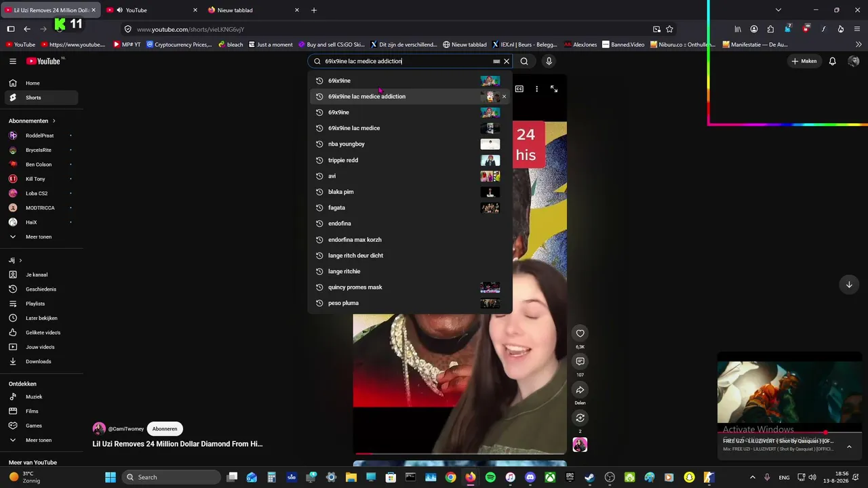This screenshot has width=868, height=488.
Task: Open the Short's three-dot options menu
Action: pyautogui.click(x=536, y=89)
